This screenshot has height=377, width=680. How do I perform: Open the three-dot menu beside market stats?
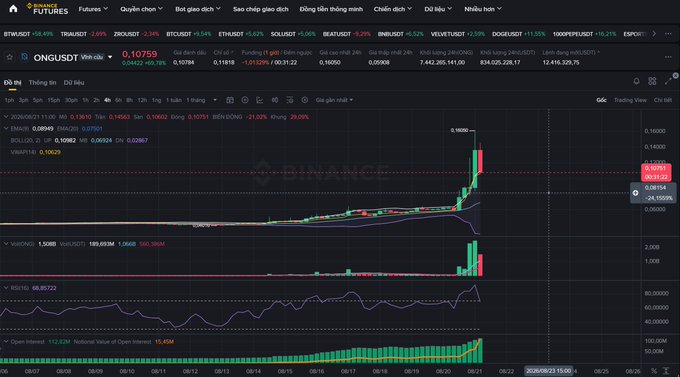coord(668,57)
